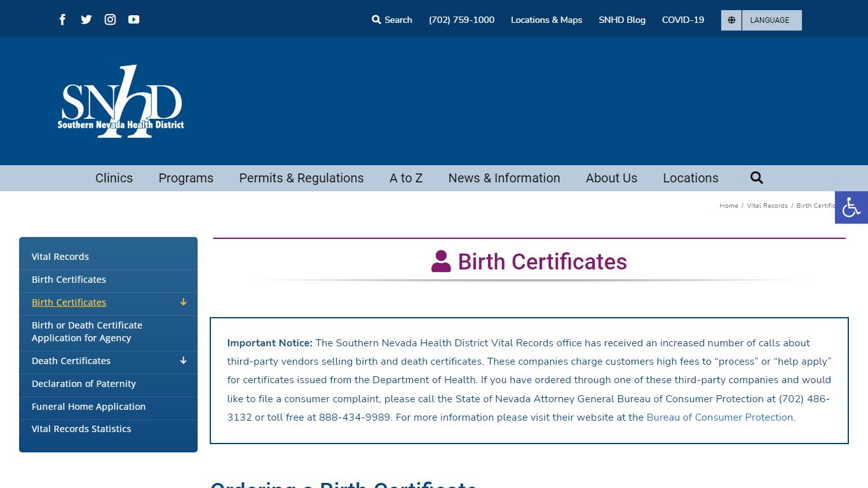The height and width of the screenshot is (488, 868).
Task: Open the Permits & Regulations menu
Action: 301,178
